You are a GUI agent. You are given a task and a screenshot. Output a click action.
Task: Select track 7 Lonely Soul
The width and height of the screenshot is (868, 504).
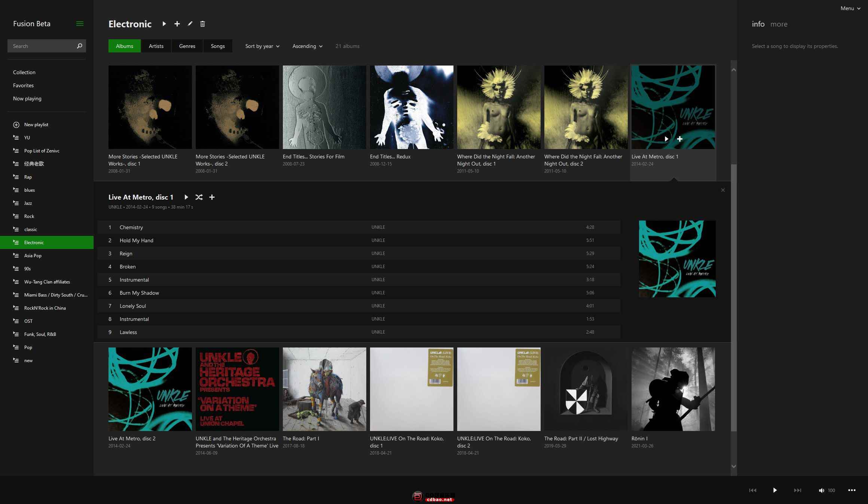[x=359, y=306]
